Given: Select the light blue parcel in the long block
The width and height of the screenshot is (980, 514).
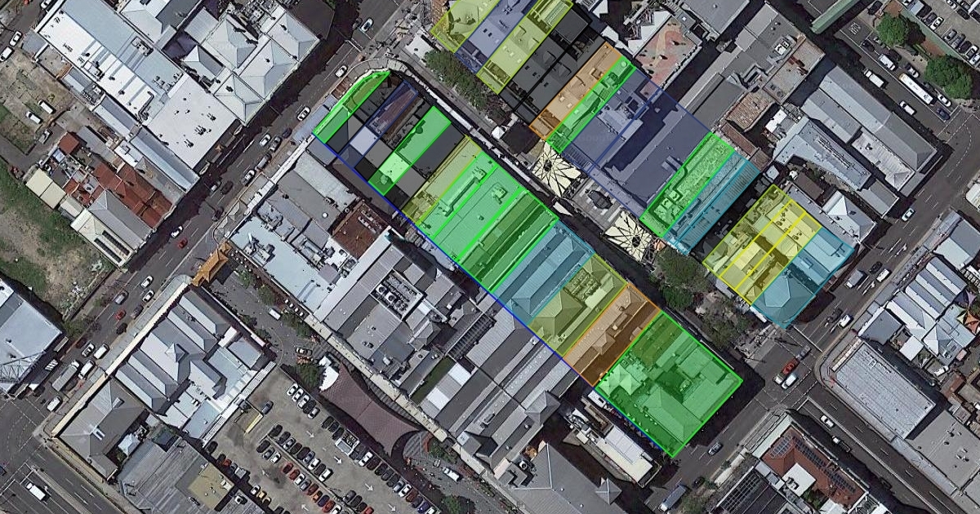Looking at the screenshot, I should [546, 272].
